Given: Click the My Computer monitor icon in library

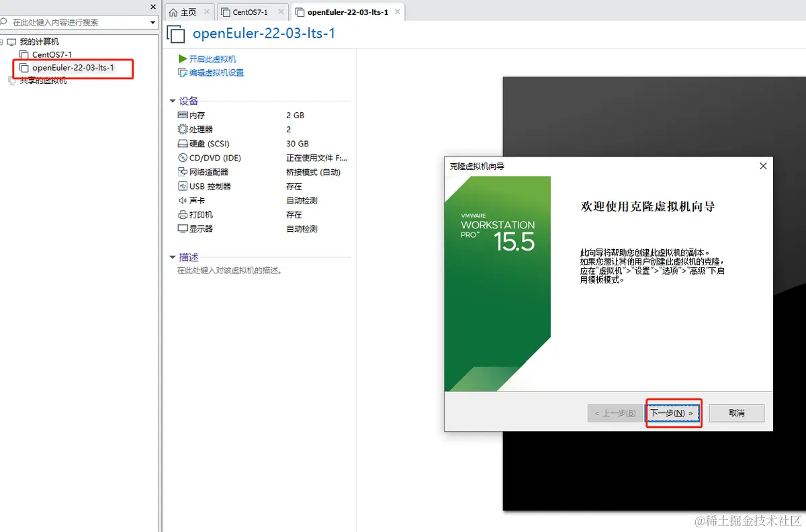Looking at the screenshot, I should [11, 42].
